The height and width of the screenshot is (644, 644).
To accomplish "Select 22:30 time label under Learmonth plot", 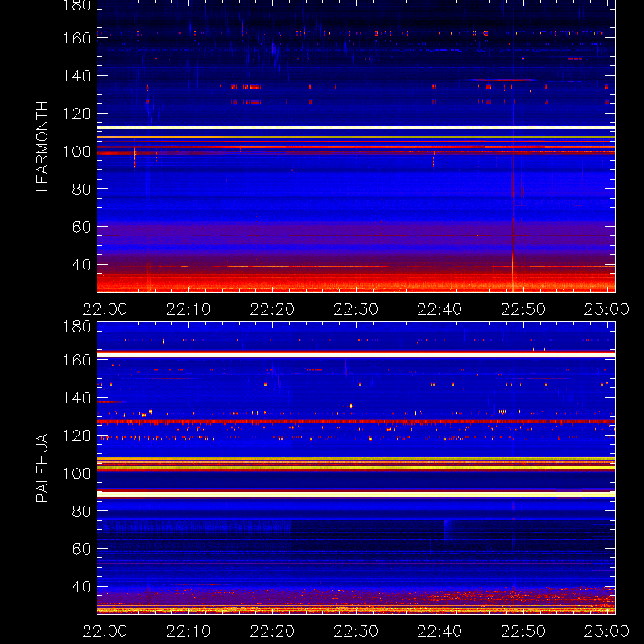I will pyautogui.click(x=356, y=309).
